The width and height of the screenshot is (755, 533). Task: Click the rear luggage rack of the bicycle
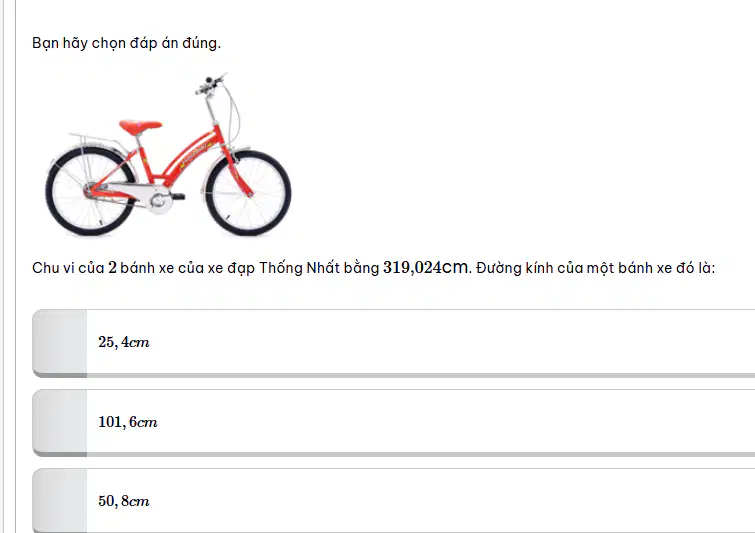pyautogui.click(x=94, y=142)
